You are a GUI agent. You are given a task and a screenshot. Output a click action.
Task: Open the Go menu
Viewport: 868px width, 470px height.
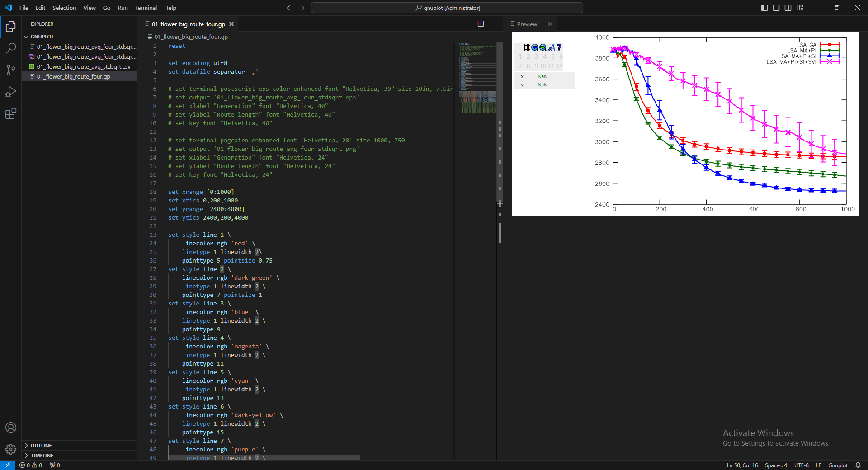[107, 8]
